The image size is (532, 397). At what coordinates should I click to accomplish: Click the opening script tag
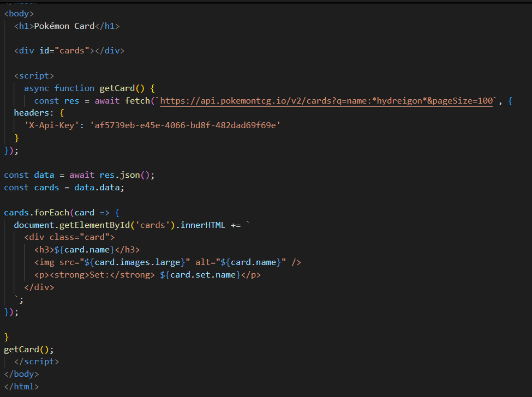(34, 76)
